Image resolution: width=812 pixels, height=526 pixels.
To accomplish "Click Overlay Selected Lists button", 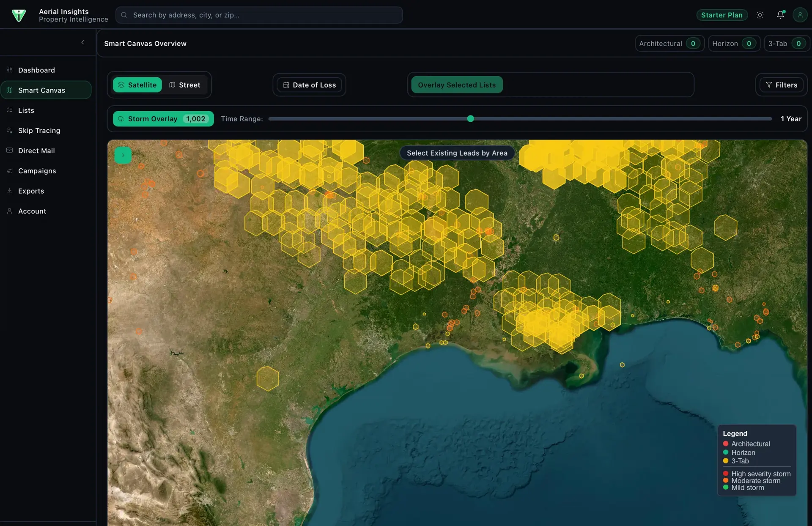I will click(457, 85).
